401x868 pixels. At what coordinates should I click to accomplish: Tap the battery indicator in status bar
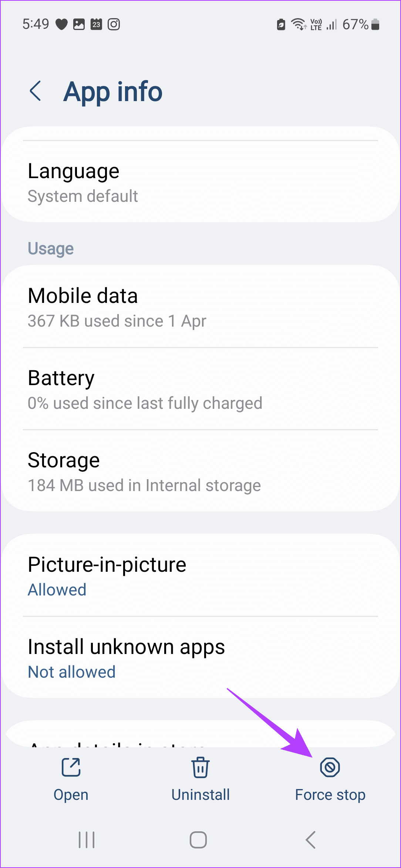click(375, 24)
